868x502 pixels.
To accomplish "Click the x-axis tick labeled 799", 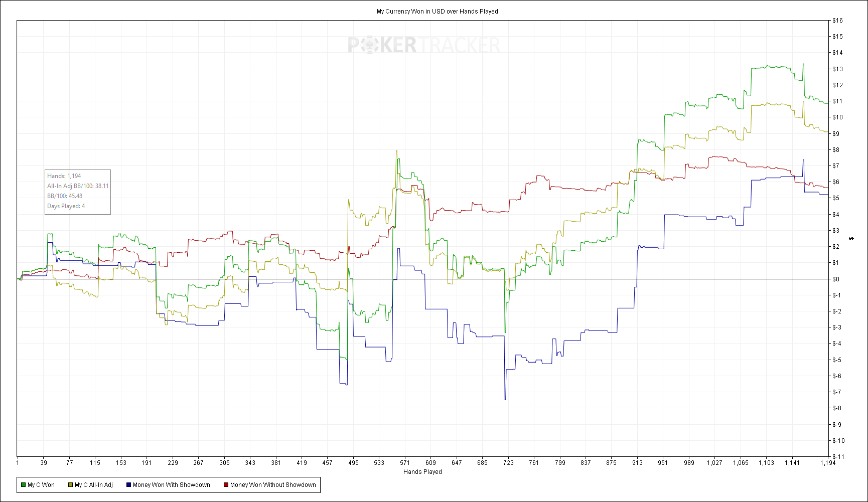I will (560, 463).
